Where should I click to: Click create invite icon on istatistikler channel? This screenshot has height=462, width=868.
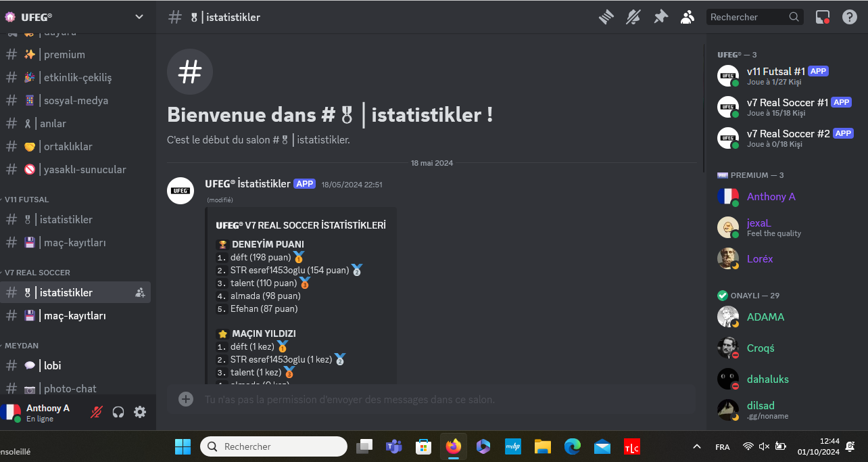(140, 293)
